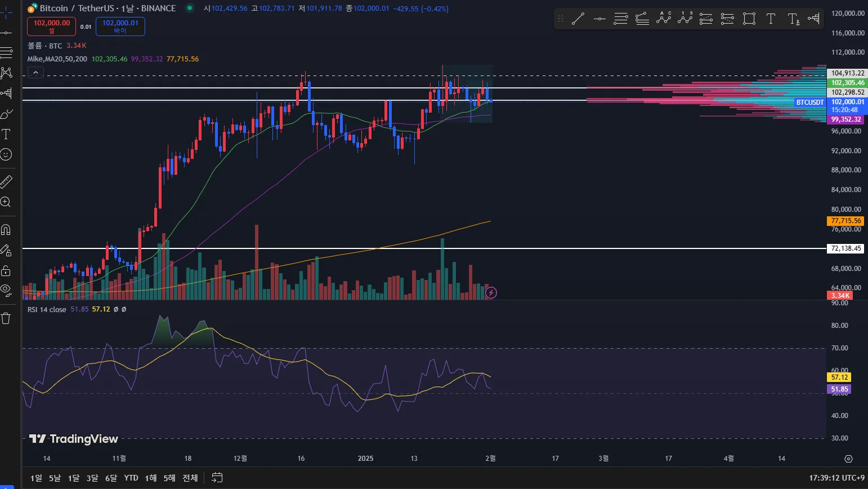Set the time range to 1해
The image size is (868, 489).
[x=151, y=478]
